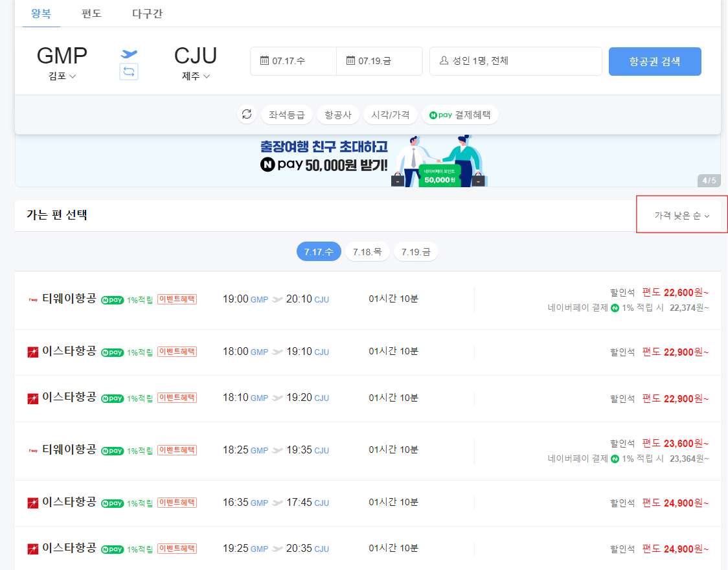Click the 네이버페이 결제 23,364원 price text
This screenshot has width=728, height=570.
pos(628,459)
